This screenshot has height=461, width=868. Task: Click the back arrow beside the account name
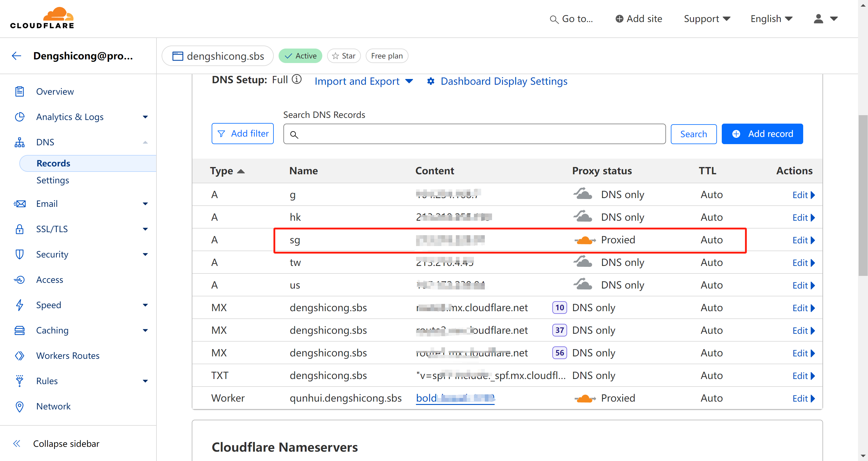pyautogui.click(x=17, y=55)
